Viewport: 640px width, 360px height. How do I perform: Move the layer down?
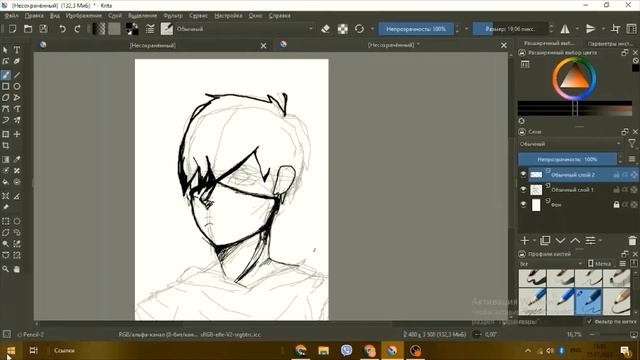coord(560,240)
